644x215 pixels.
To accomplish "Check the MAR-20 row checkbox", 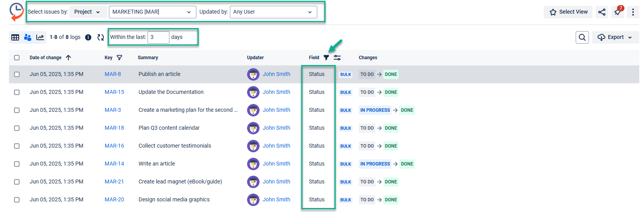I will pos(17,200).
